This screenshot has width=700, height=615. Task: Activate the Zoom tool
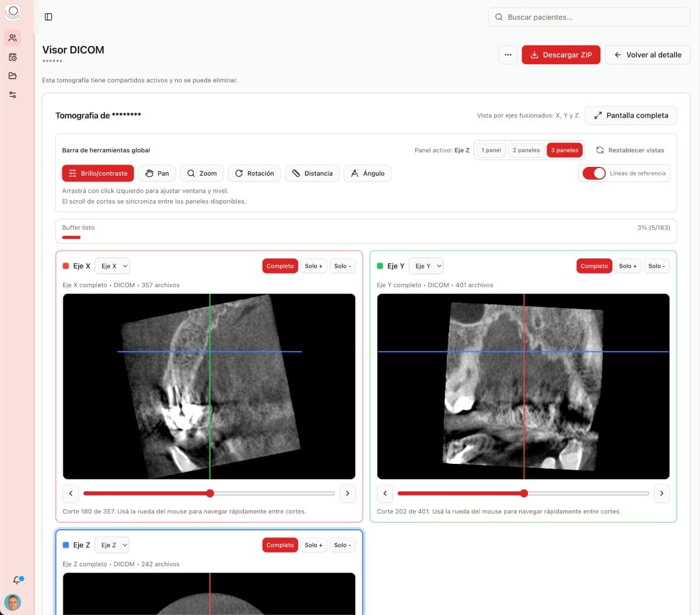(201, 173)
